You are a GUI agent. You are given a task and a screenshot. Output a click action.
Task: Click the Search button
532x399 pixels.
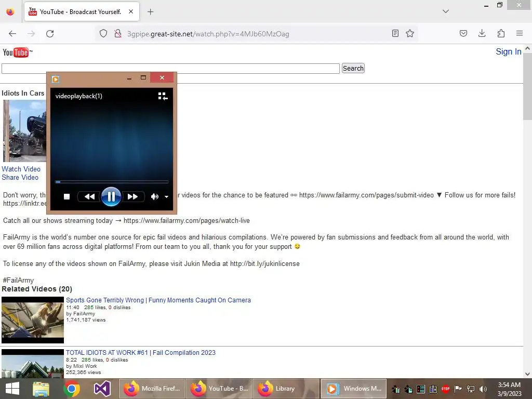pyautogui.click(x=353, y=68)
